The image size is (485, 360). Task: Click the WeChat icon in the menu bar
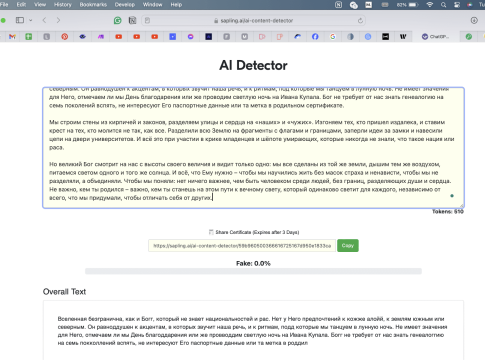pyautogui.click(x=354, y=5)
